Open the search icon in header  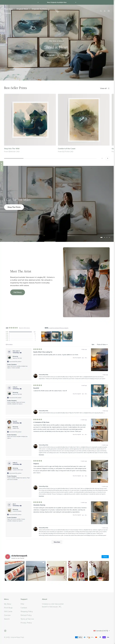click(x=101, y=11)
